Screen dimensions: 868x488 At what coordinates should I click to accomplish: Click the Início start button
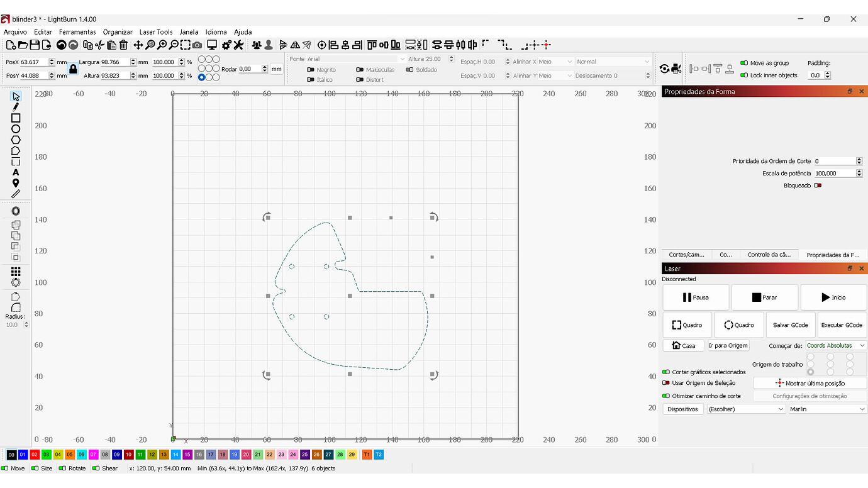click(x=833, y=297)
